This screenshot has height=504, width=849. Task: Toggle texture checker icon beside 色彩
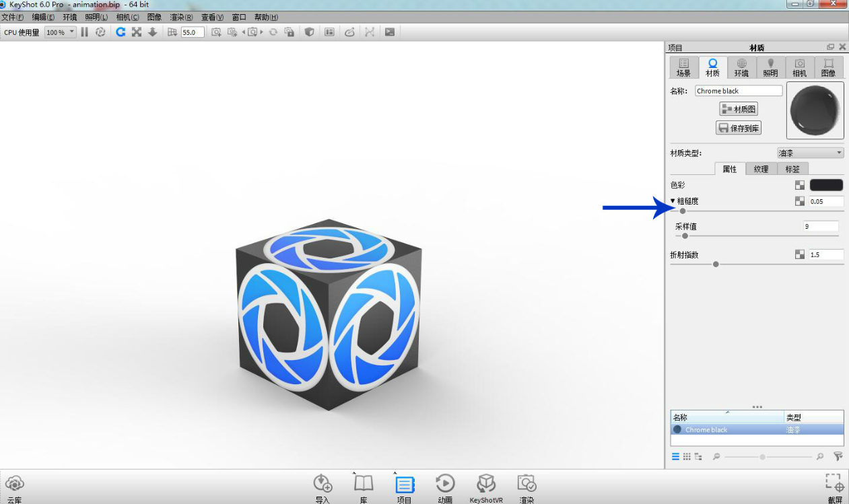tap(799, 185)
